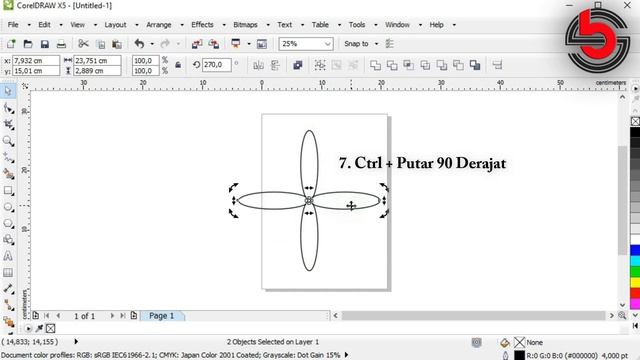The width and height of the screenshot is (640, 360).
Task: Copy the selected objects
Action: click(x=100, y=44)
